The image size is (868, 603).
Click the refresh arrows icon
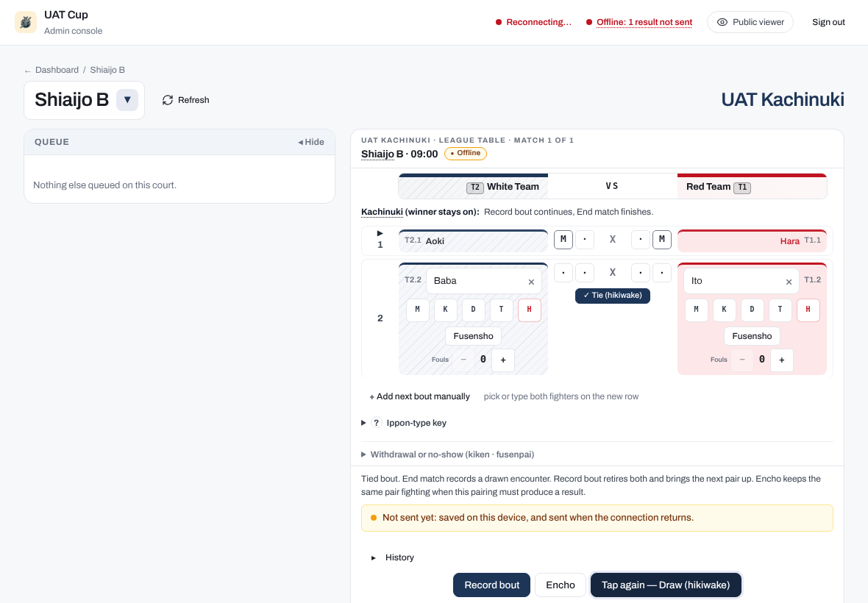click(168, 100)
